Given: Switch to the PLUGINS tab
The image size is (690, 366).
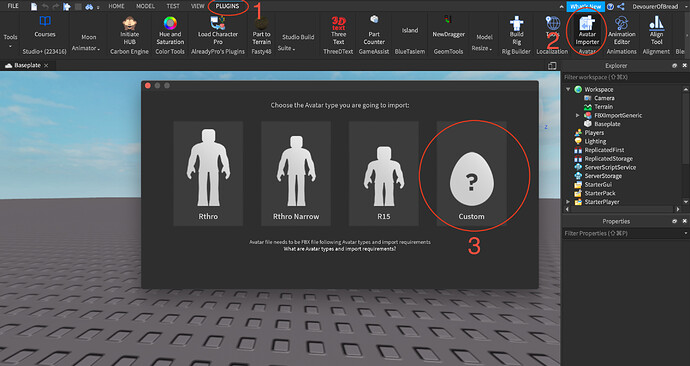Looking at the screenshot, I should (227, 6).
